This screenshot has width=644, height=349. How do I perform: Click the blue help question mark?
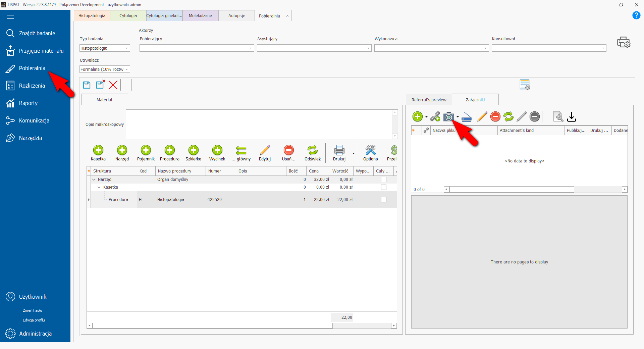(636, 15)
